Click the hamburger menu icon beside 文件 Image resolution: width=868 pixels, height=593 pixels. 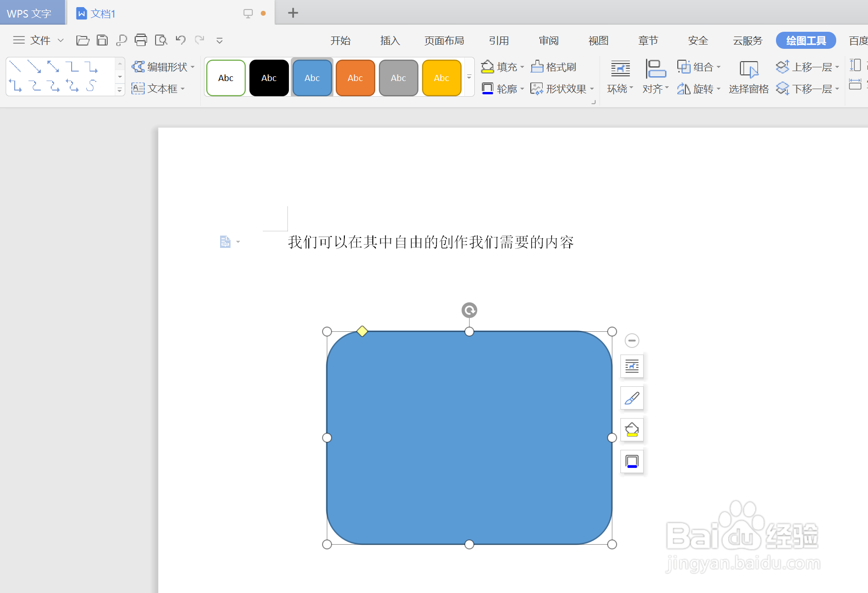[19, 40]
